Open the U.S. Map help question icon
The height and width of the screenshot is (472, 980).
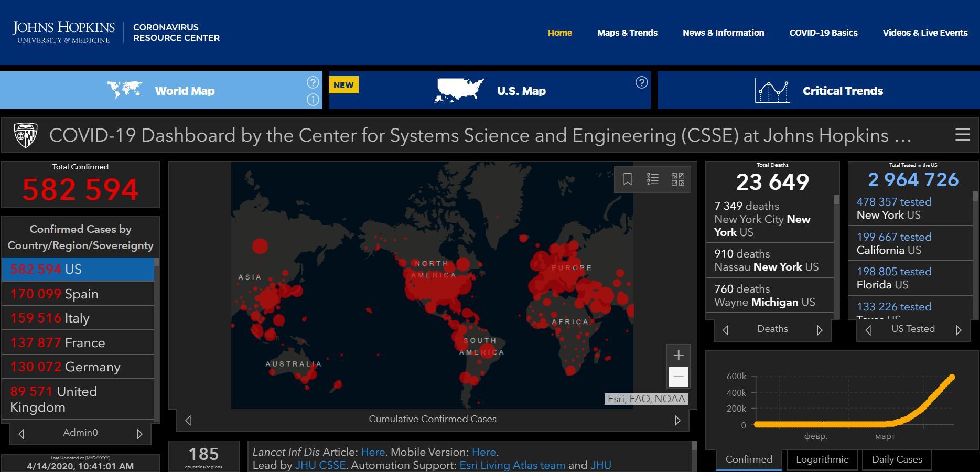pos(641,82)
